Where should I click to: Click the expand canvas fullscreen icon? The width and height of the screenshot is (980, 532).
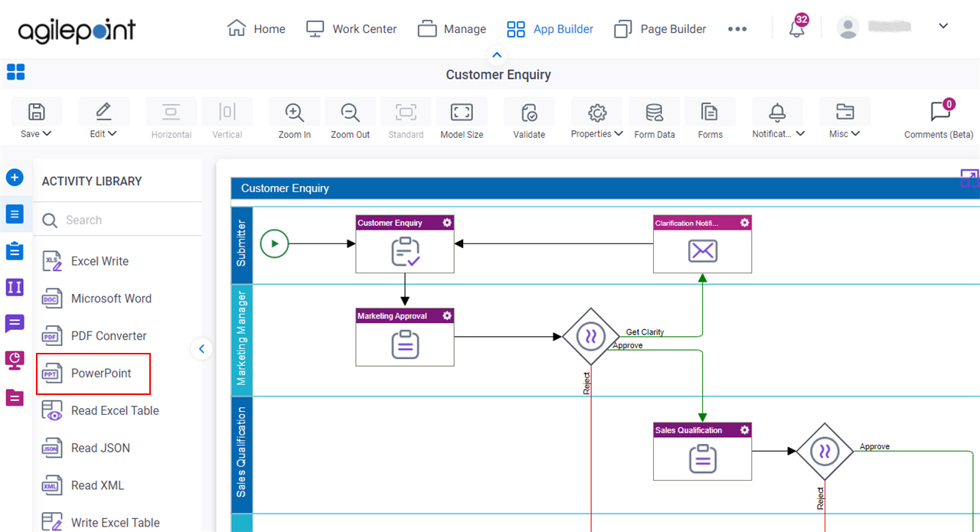pos(969,178)
